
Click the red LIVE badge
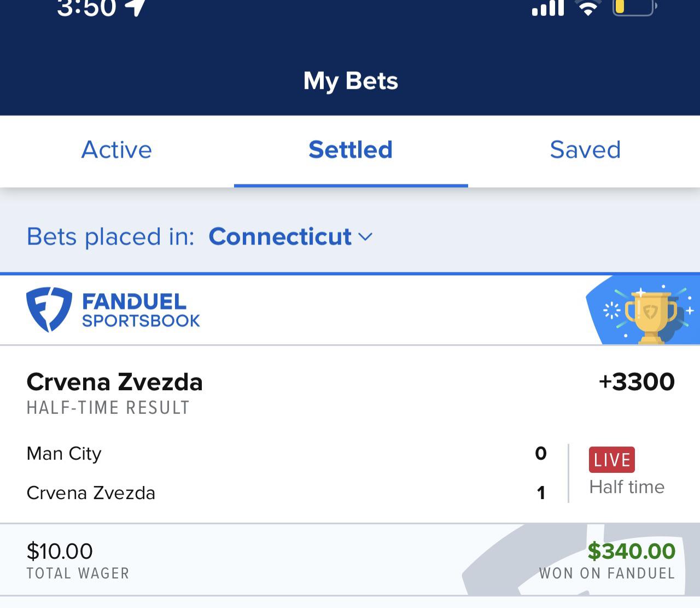tap(611, 460)
